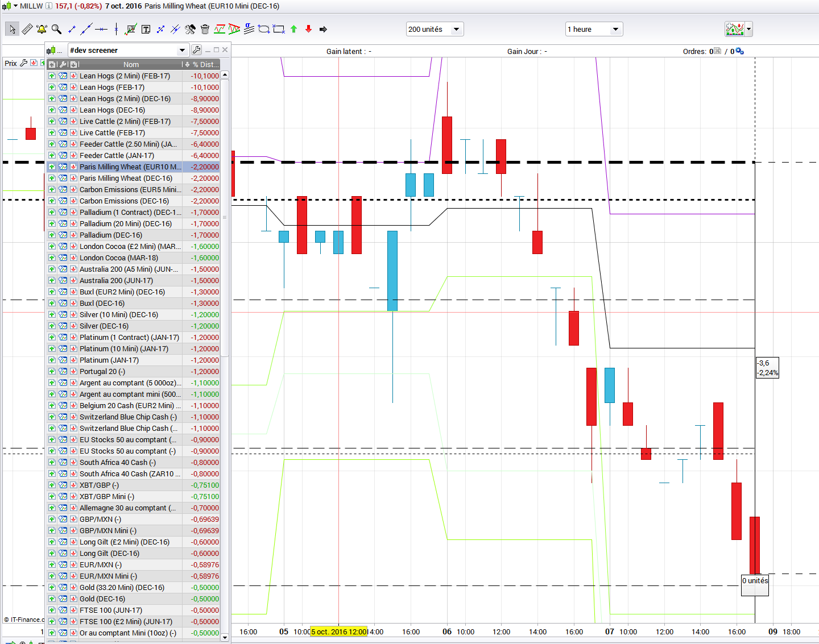Screen dimensions: 819x644
Task: Open chart for Gold (DEC-16) row
Action: [x=63, y=599]
